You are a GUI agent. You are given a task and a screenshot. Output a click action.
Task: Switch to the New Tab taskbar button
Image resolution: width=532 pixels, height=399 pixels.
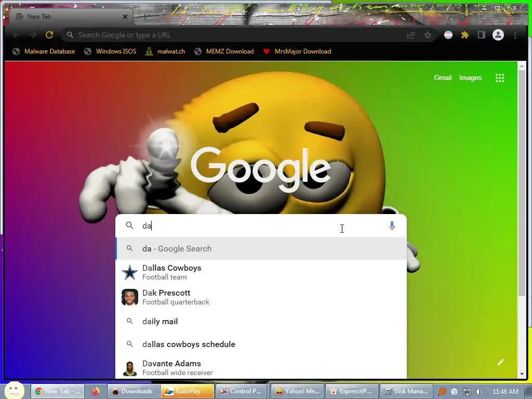[x=58, y=391]
